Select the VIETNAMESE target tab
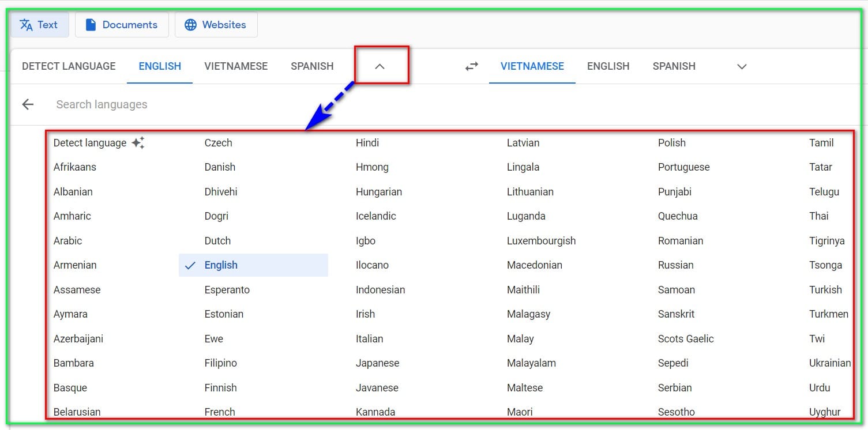 click(532, 66)
